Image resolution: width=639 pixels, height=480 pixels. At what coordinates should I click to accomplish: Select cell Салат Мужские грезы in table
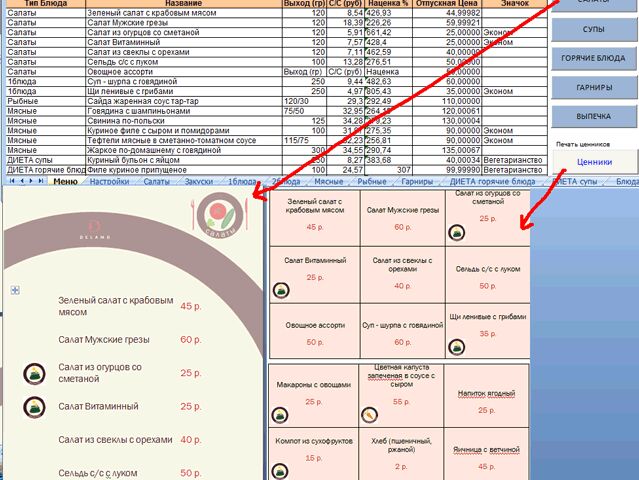point(184,23)
